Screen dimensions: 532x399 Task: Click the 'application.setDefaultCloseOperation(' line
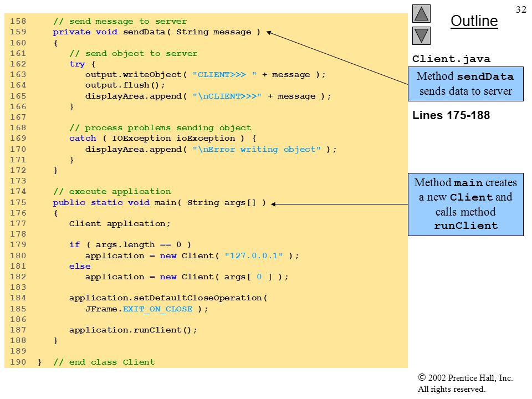pyautogui.click(x=168, y=298)
